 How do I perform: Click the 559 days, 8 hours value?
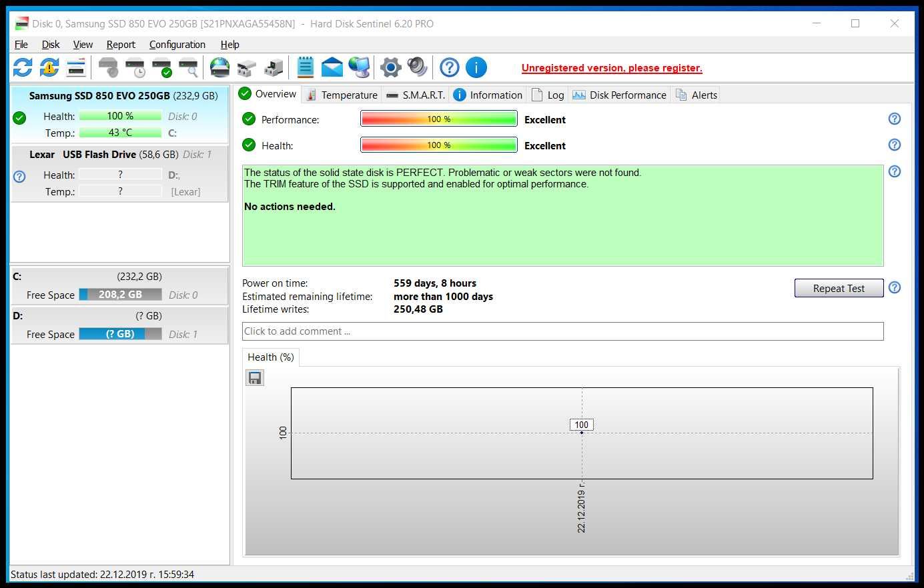(435, 283)
